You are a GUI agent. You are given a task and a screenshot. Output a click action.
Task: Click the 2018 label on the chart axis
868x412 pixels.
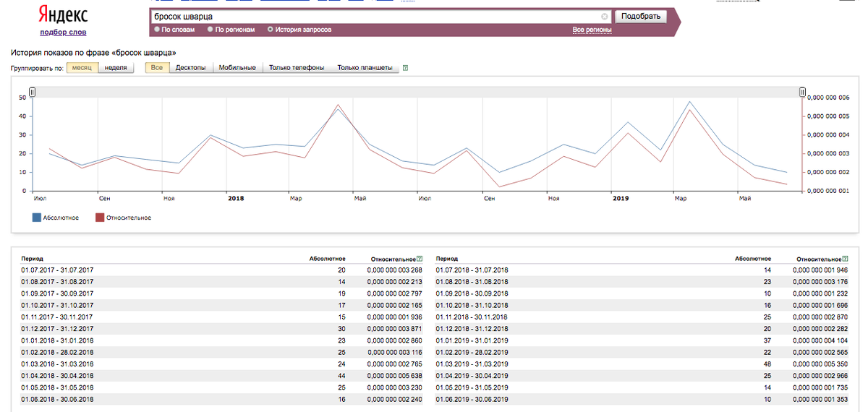236,197
